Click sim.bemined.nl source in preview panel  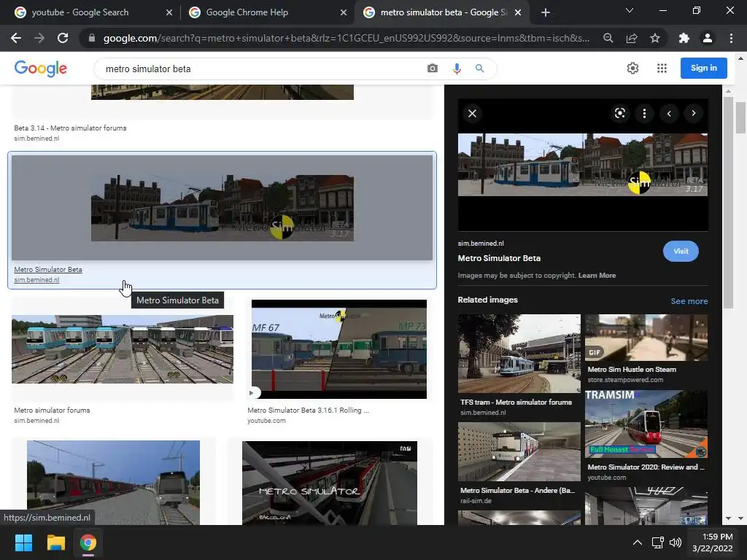[x=481, y=244]
